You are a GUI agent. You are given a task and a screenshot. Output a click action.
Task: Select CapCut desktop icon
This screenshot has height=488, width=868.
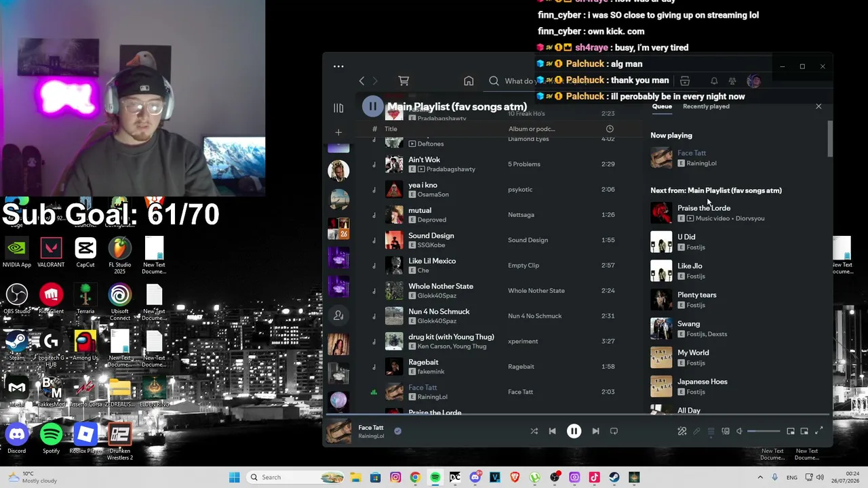point(85,252)
